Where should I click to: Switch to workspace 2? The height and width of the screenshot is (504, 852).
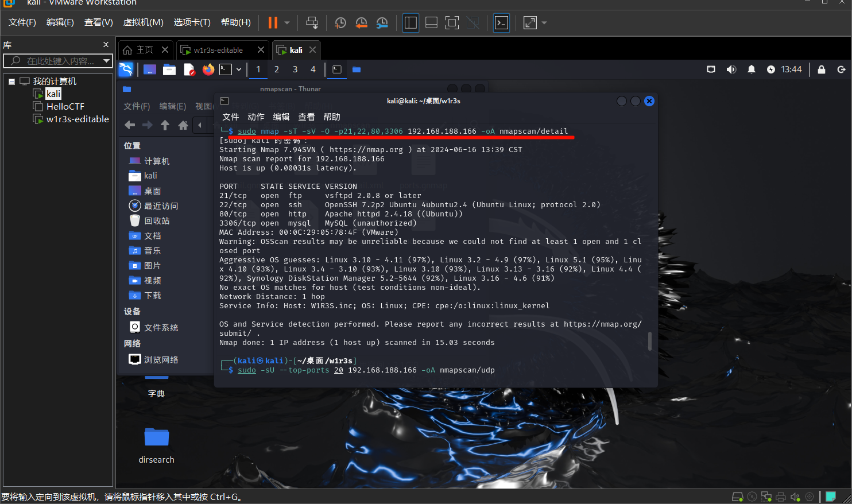(x=277, y=69)
